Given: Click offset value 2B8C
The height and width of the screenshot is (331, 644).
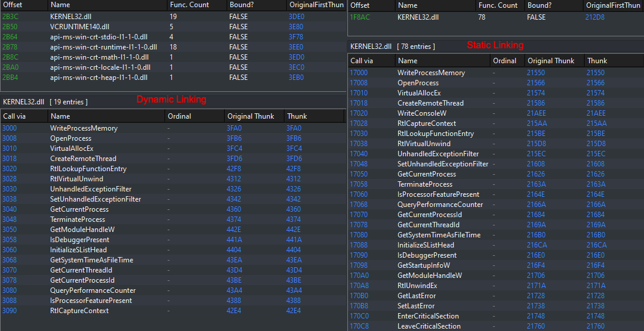Looking at the screenshot, I should click(x=10, y=57).
